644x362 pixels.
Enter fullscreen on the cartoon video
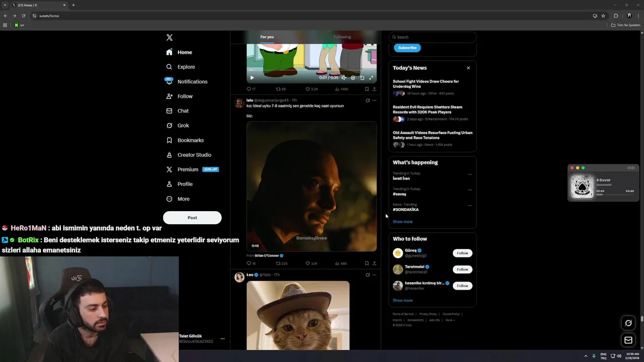pos(371,77)
